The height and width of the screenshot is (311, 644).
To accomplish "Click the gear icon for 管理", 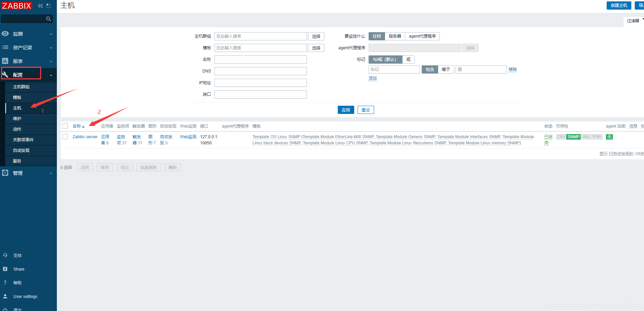I will pyautogui.click(x=5, y=173).
